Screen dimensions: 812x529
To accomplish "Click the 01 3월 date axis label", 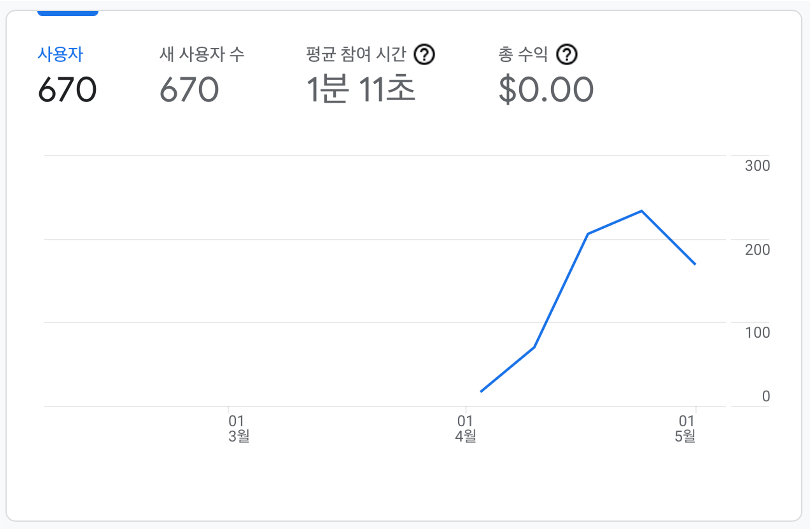I will point(239,428).
